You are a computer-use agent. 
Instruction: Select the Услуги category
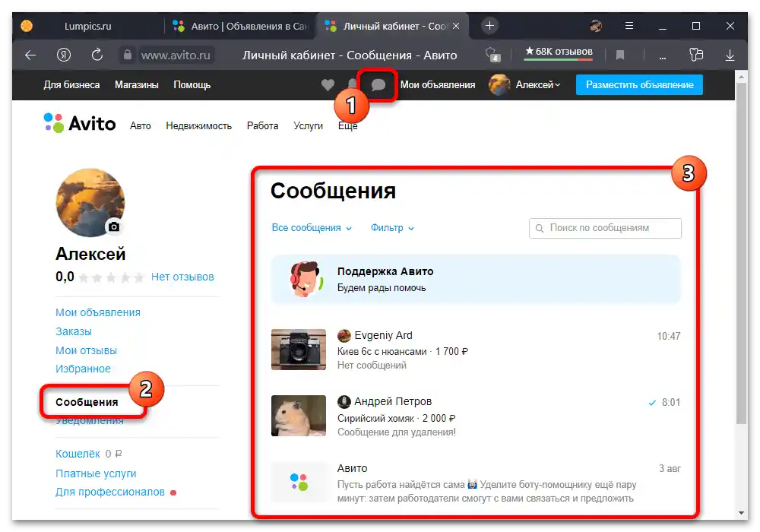coord(308,125)
